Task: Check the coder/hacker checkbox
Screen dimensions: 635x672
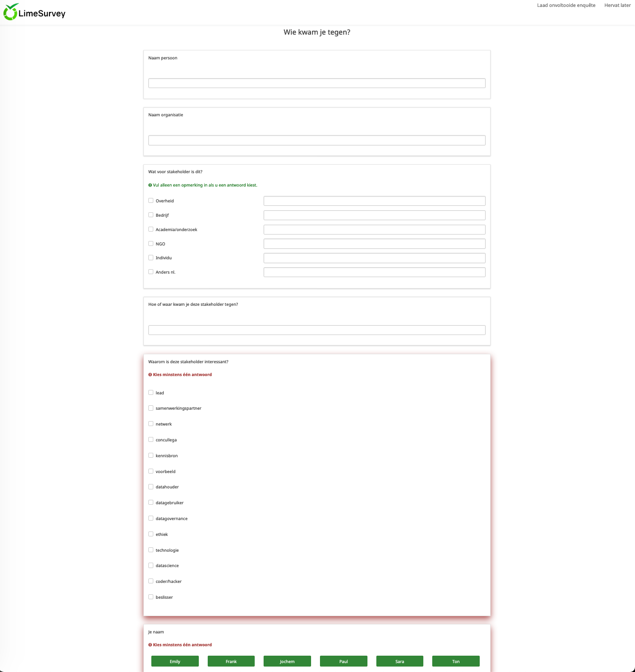Action: click(x=151, y=581)
